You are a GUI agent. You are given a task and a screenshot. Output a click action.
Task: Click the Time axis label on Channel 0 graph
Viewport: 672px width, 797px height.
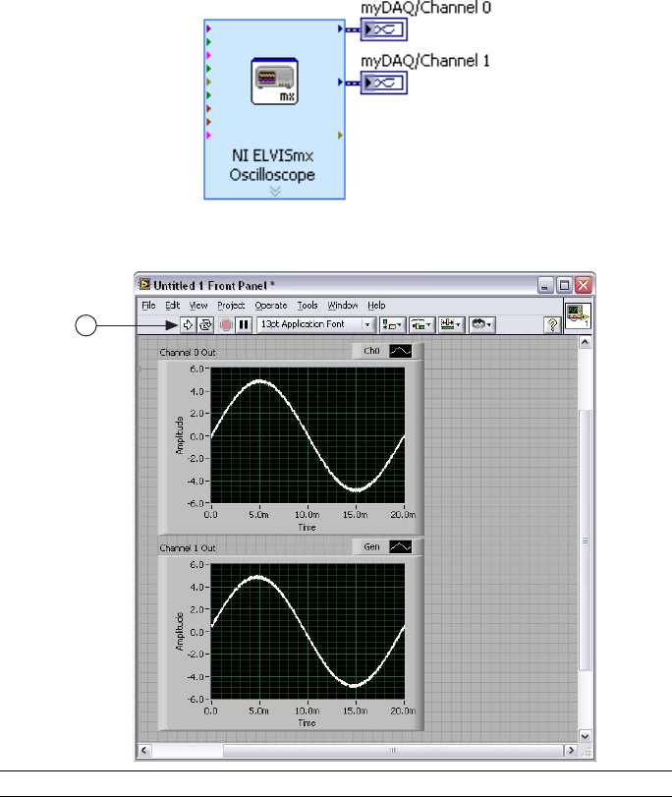tap(307, 527)
